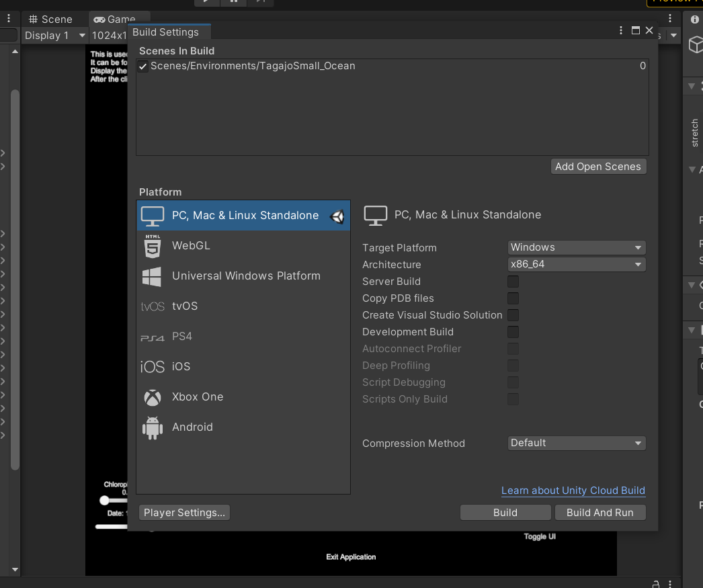
Task: Toggle the Deep Profiling checkbox
Action: coord(513,366)
